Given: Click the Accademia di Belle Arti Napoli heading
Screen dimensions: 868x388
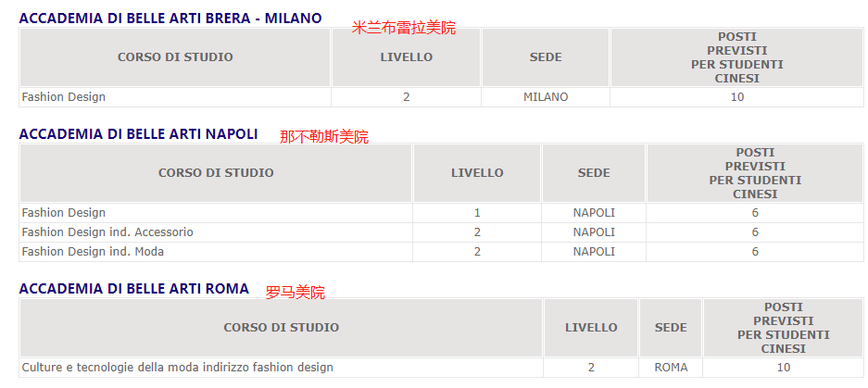Looking at the screenshot, I should 138,134.
